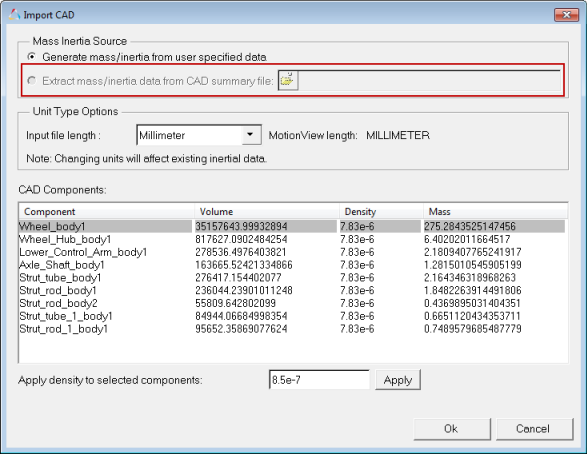The image size is (587, 454).
Task: Open the CAD summary file browse icon
Action: coord(288,80)
